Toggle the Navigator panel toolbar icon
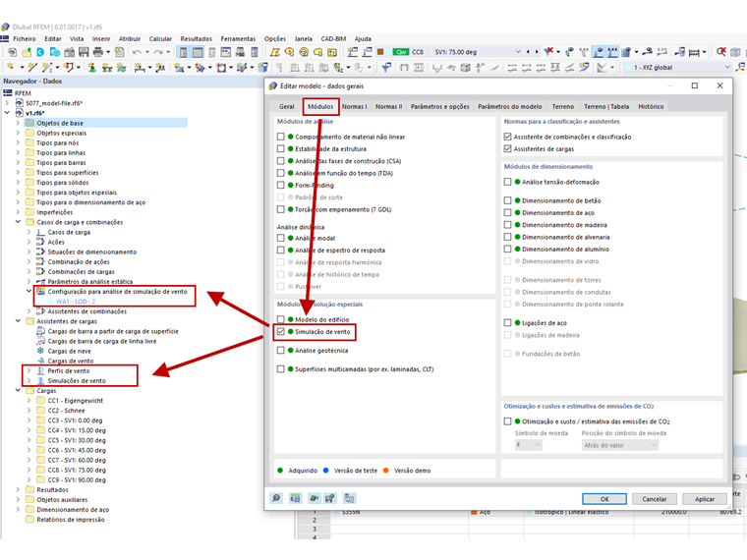 (184, 52)
